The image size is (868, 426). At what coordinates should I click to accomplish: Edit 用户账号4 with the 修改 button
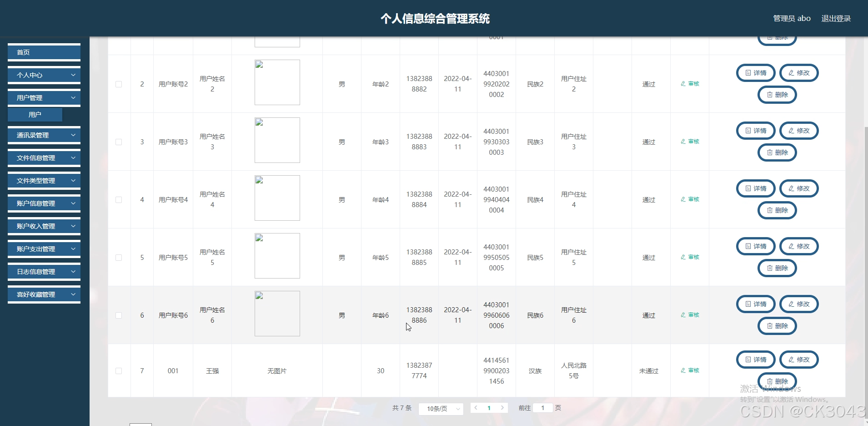[799, 188]
